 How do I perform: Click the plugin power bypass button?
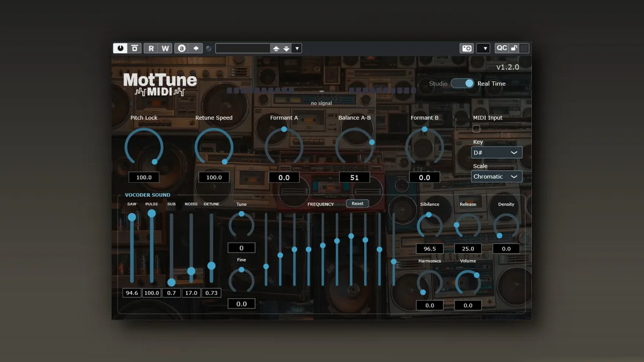point(120,48)
